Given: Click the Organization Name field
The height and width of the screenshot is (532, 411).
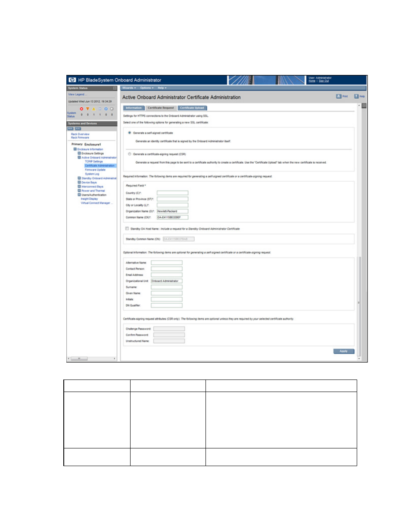Looking at the screenshot, I should [172, 211].
